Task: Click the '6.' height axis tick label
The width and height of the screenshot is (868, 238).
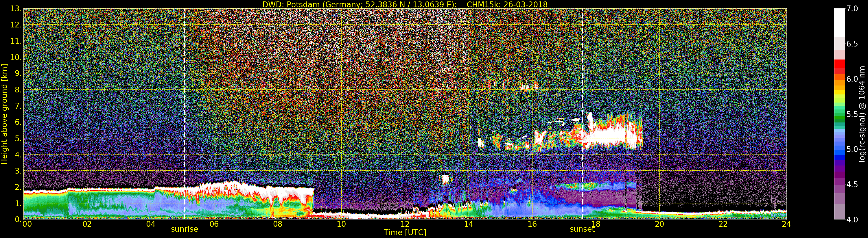Action: [18, 122]
